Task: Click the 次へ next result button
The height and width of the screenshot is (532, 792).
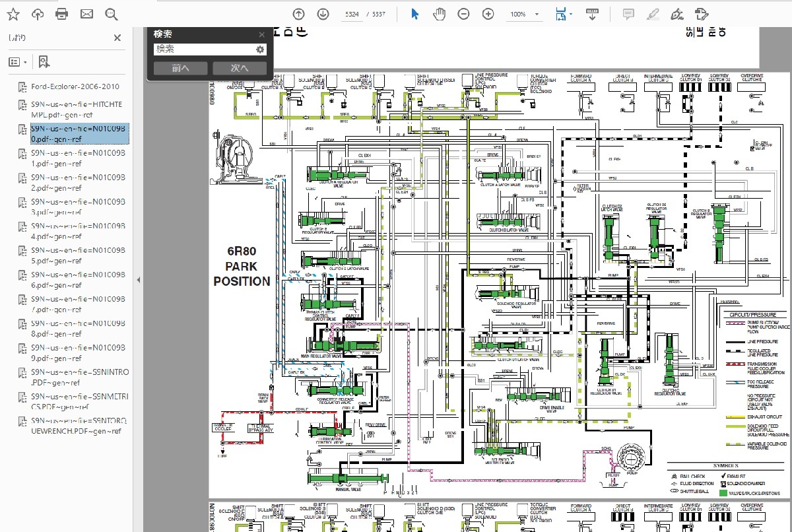Action: [x=240, y=68]
